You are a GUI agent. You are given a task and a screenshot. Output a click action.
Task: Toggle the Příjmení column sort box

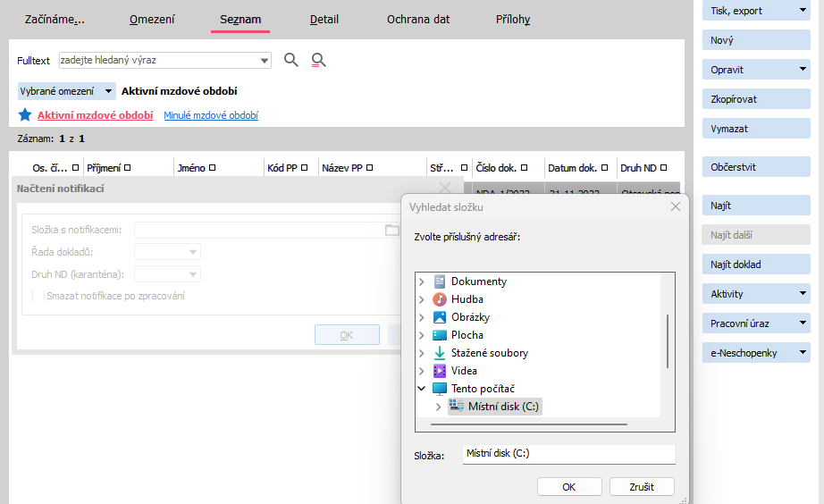coord(128,168)
